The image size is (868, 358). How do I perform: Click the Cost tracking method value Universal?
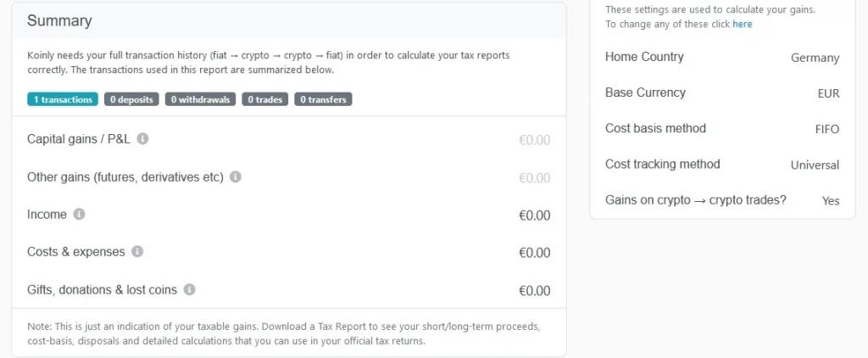(x=815, y=165)
